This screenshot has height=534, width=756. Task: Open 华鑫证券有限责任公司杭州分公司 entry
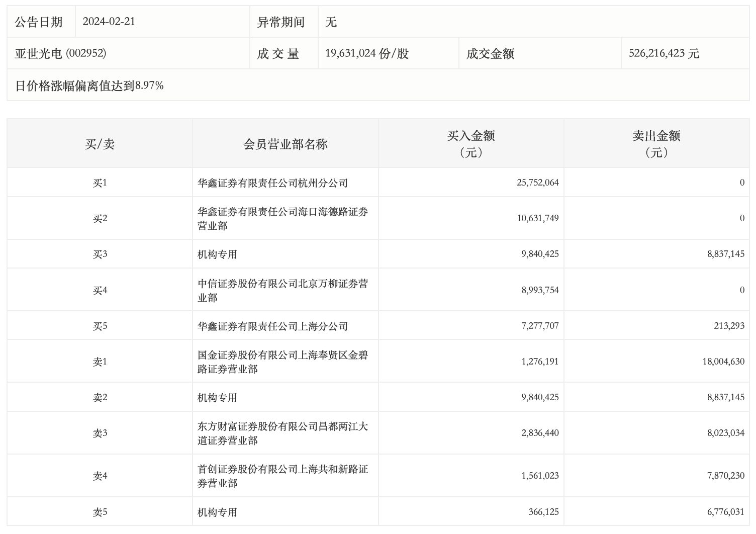click(x=272, y=183)
